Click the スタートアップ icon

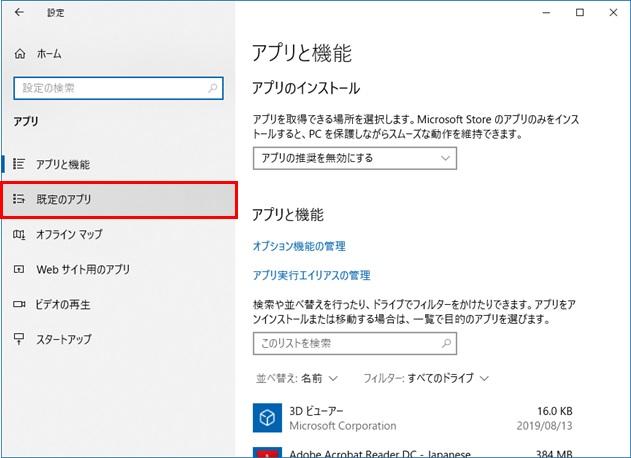pyautogui.click(x=19, y=339)
